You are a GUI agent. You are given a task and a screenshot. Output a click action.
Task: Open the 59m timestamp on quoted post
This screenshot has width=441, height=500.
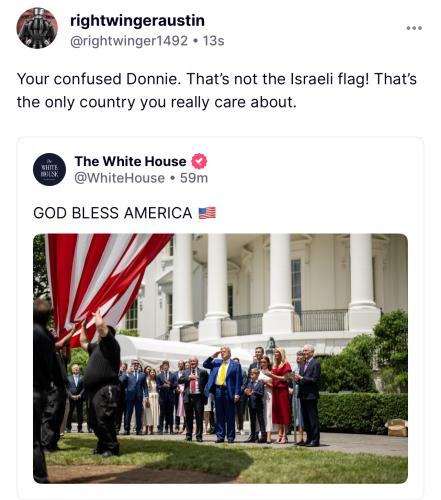pyautogui.click(x=194, y=178)
